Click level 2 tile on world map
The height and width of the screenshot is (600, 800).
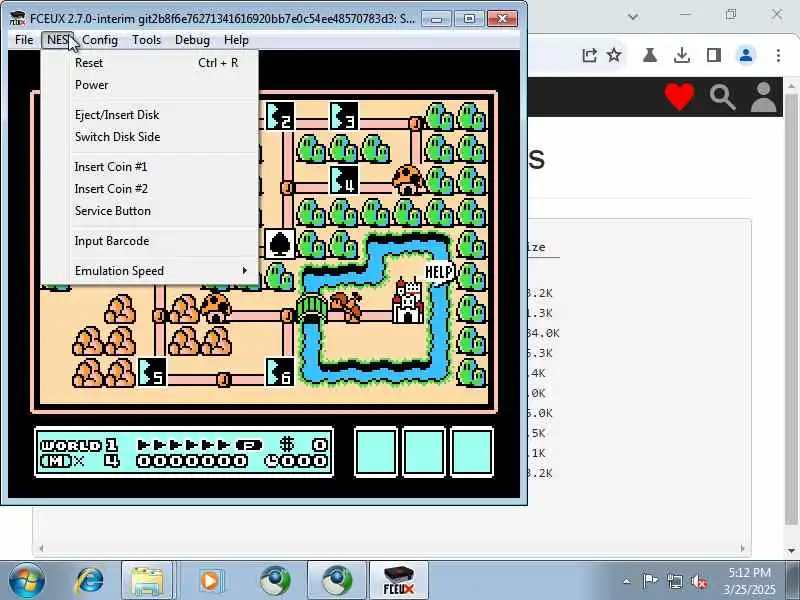(x=280, y=116)
